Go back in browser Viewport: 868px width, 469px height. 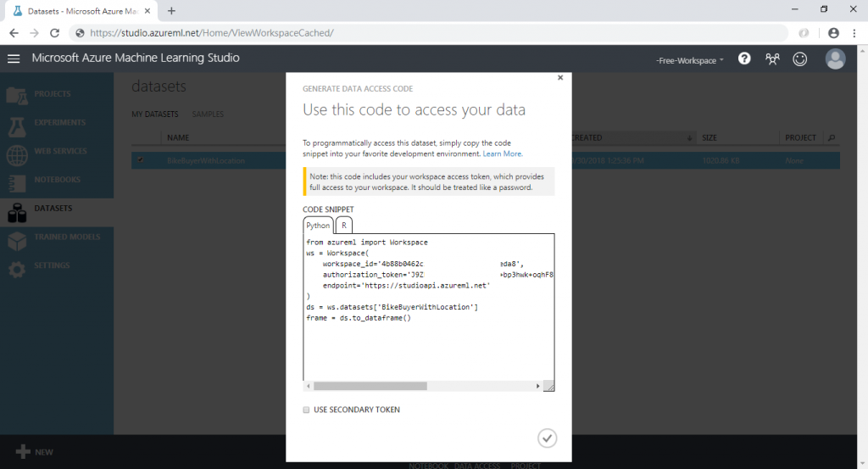pos(14,33)
